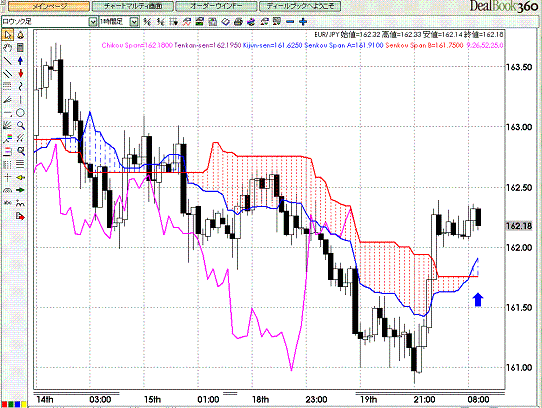Select the arrow pointer tool
Viewport: 542px width, 408px height.
[x=8, y=35]
